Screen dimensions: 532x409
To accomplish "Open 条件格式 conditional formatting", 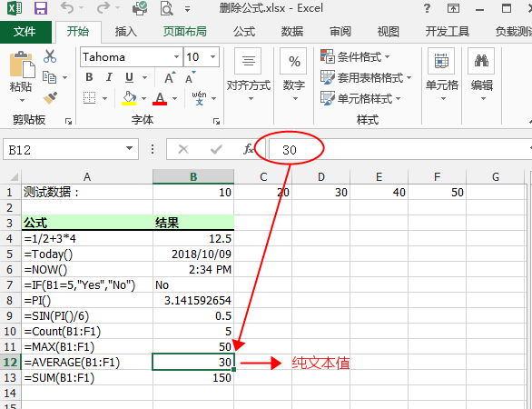I will coord(356,56).
